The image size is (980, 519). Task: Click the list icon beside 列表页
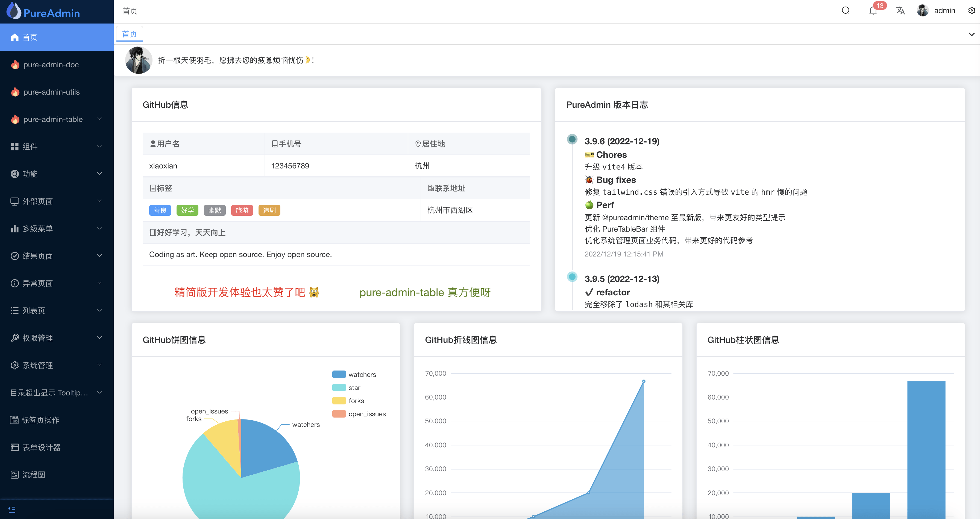coord(14,311)
